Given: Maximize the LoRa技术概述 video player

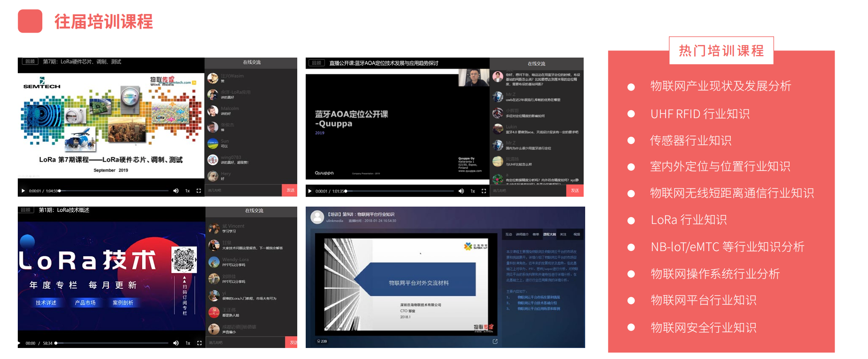Looking at the screenshot, I should tap(199, 343).
